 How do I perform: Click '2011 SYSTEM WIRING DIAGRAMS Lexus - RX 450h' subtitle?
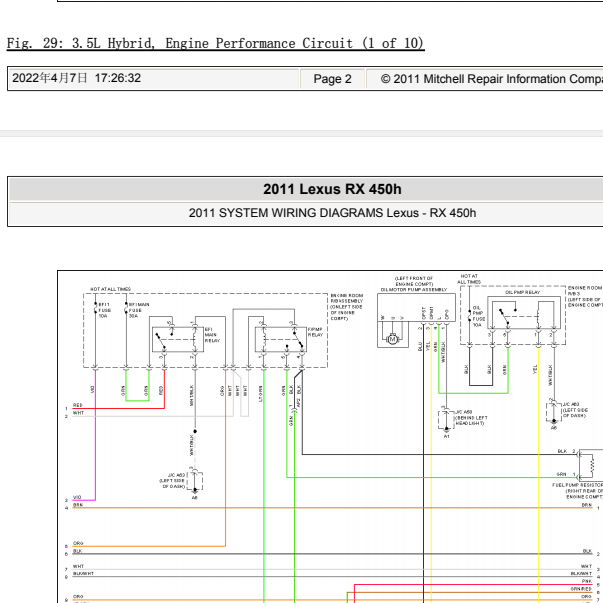(332, 213)
